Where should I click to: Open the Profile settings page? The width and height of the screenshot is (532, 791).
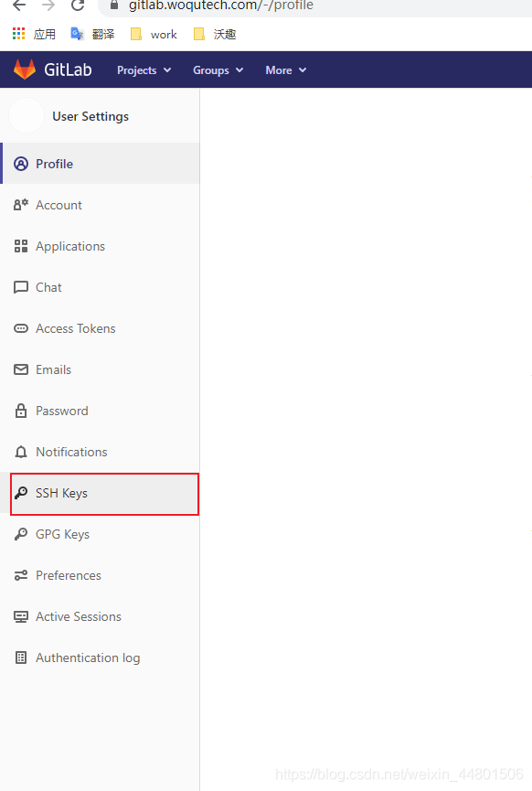click(101, 164)
